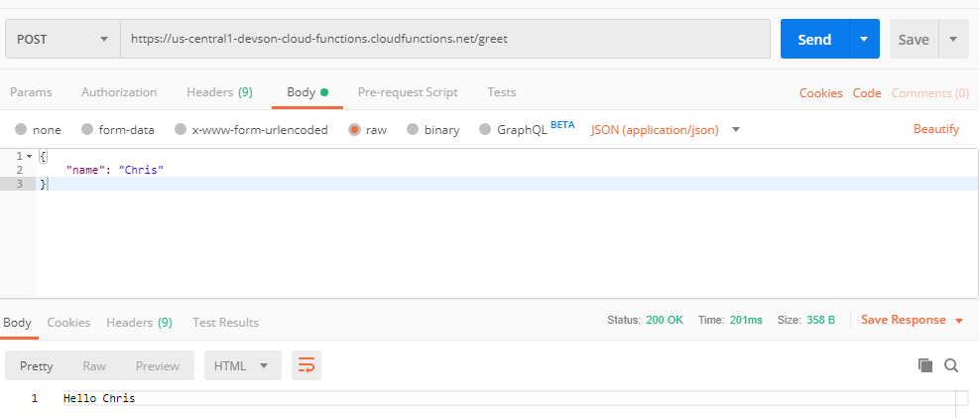Focus the request URL input field

click(x=445, y=39)
